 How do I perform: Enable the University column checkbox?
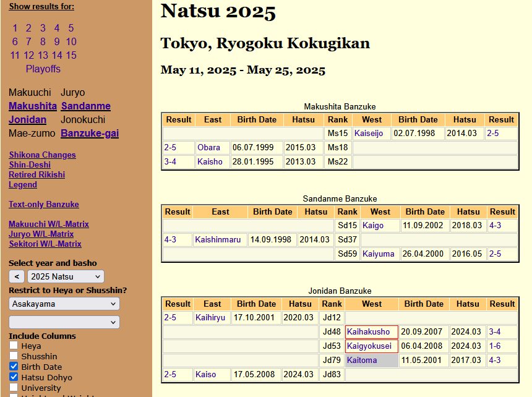tap(14, 388)
